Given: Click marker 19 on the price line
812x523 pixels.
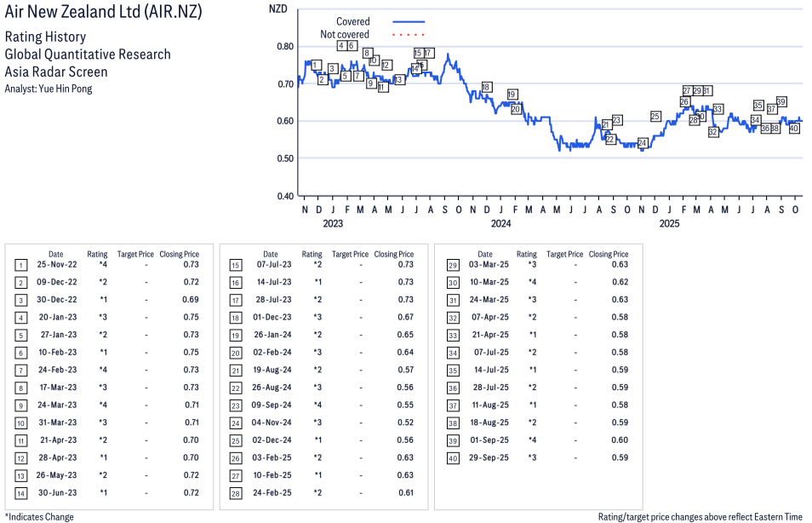Looking at the screenshot, I should (x=512, y=94).
